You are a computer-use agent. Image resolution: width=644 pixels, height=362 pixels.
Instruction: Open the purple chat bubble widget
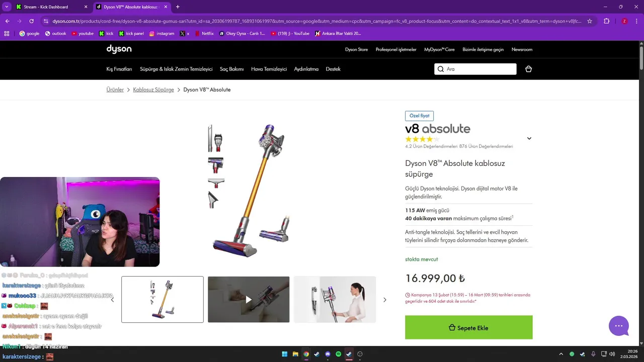click(618, 326)
